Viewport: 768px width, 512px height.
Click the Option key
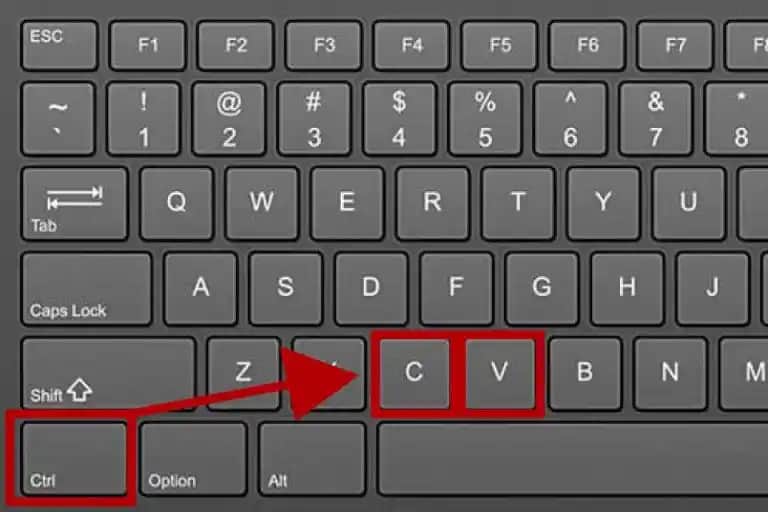[x=193, y=459]
